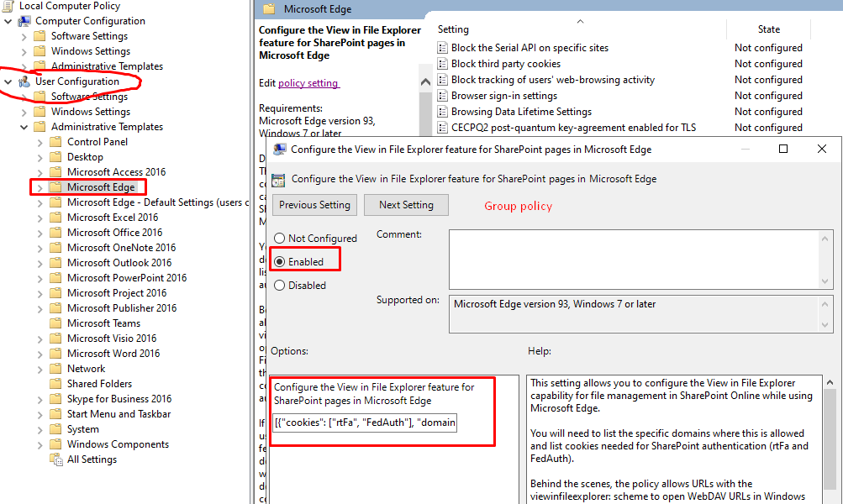Click the Local Computer Policy root icon

9,6
